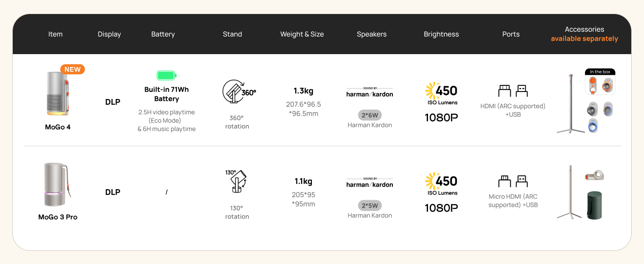
Task: Click the 2*5W speaker badge
Action: point(370,205)
